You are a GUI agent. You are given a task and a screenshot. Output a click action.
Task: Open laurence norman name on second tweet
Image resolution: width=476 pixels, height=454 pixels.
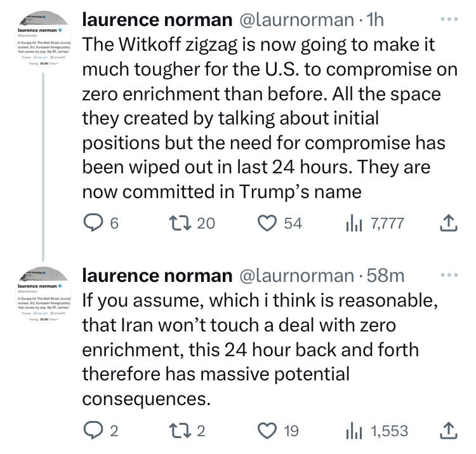pos(157,276)
